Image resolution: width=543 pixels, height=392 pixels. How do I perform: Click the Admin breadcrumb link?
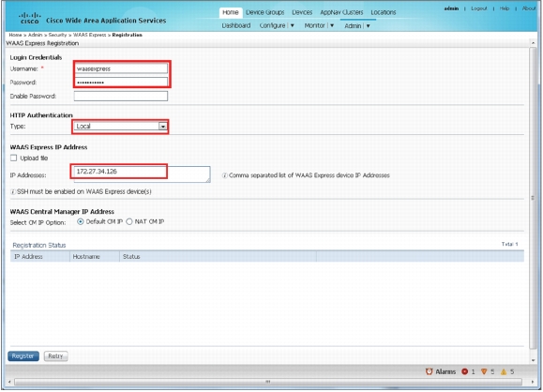(35, 35)
